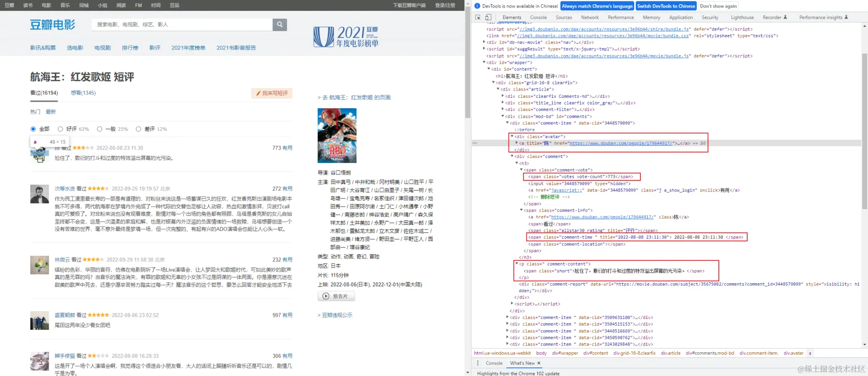The image size is (868, 376).
Task: Open the Application panel tab
Action: (x=681, y=17)
